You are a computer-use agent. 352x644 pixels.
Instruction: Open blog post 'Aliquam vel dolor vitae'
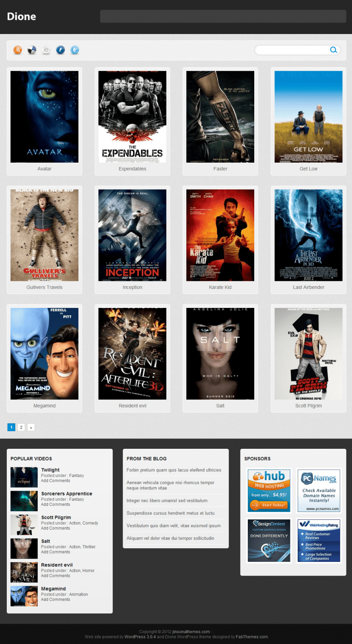170,538
